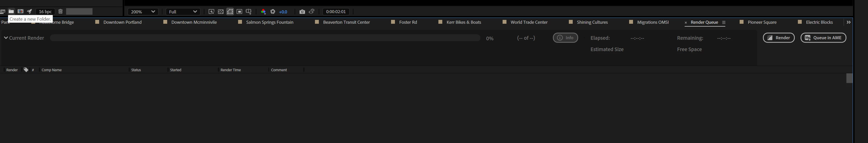Switch to Electric Blocks tab
868x143 pixels.
[x=819, y=22]
